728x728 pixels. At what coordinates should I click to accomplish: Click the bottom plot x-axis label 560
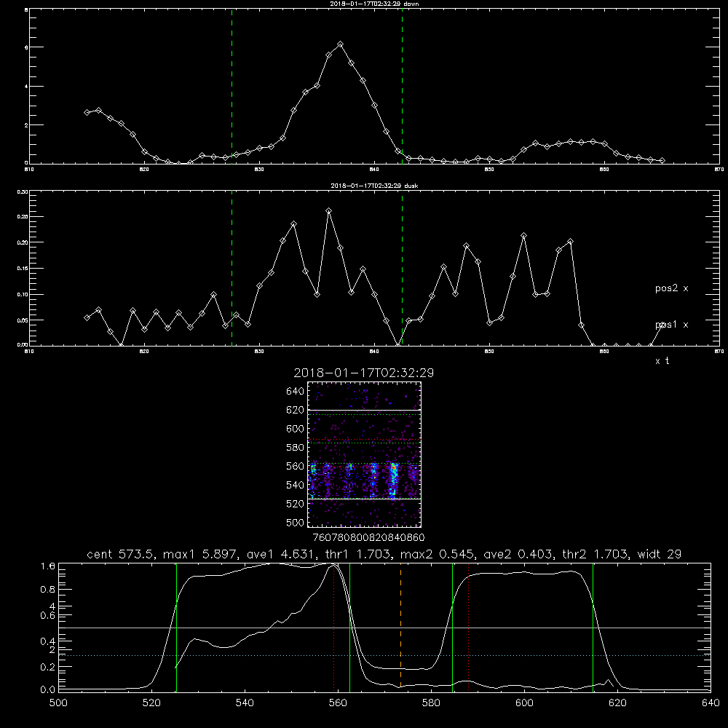[x=338, y=703]
